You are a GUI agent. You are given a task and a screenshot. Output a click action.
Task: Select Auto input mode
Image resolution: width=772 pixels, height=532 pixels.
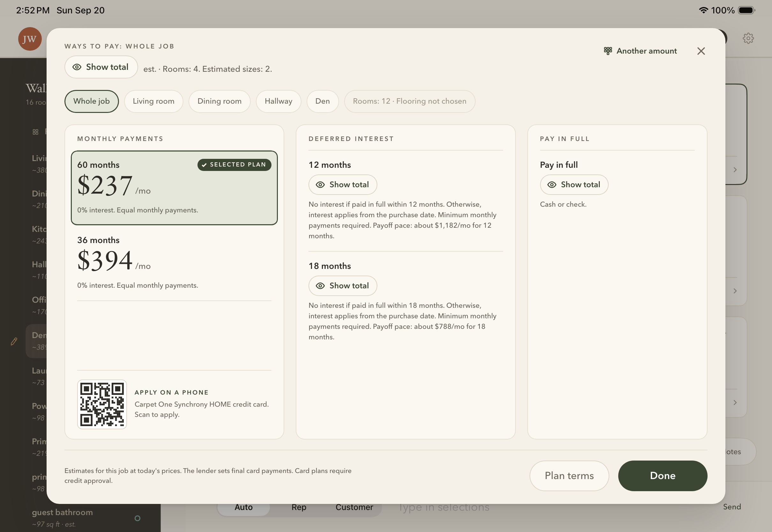coord(244,507)
